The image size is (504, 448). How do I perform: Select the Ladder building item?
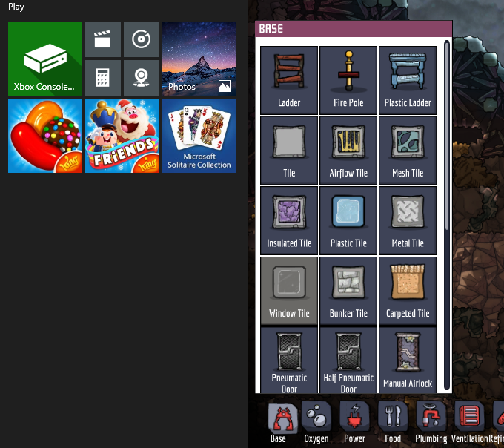point(289,80)
